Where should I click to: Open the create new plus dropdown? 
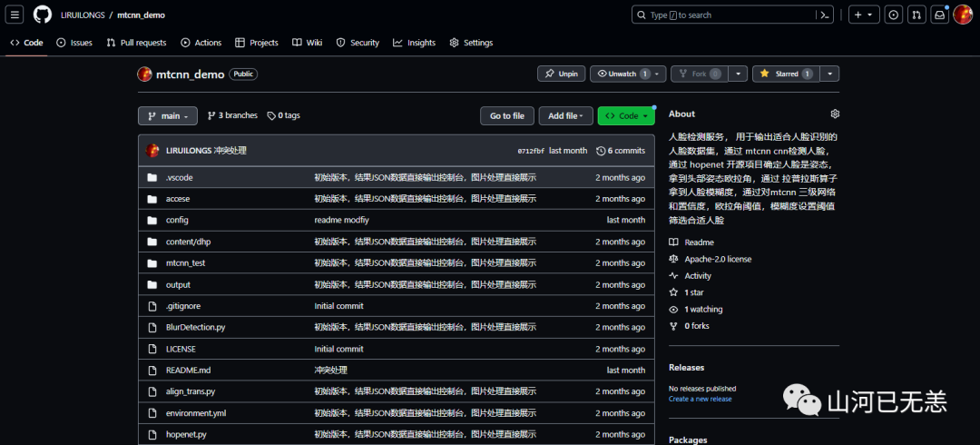[x=865, y=15]
